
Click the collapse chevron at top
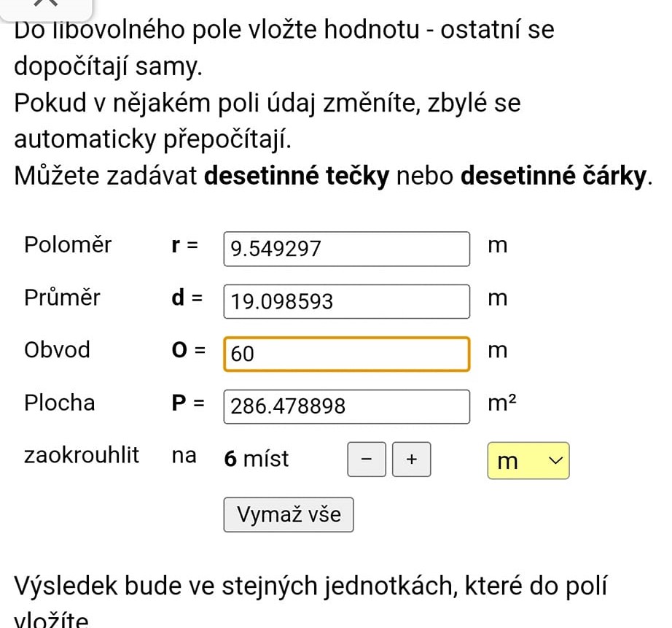(46, 4)
